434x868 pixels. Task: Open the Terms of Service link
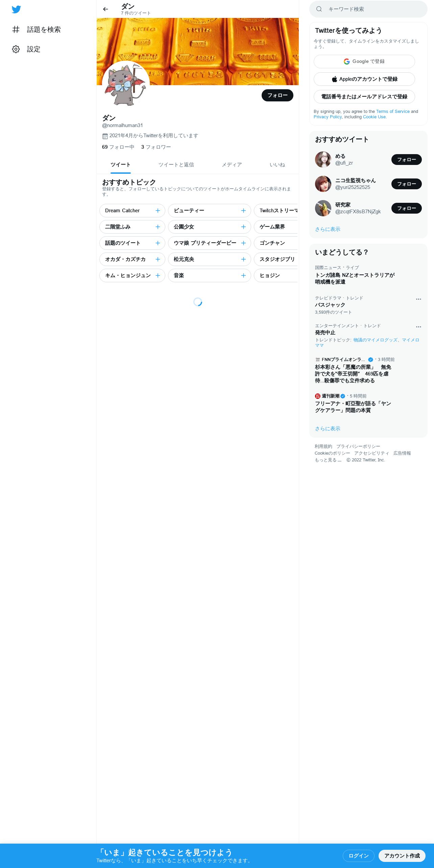coord(393,111)
